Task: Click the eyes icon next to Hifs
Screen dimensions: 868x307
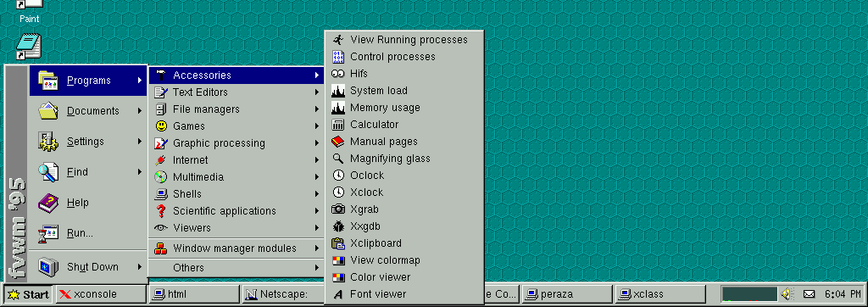Action: coord(337,74)
